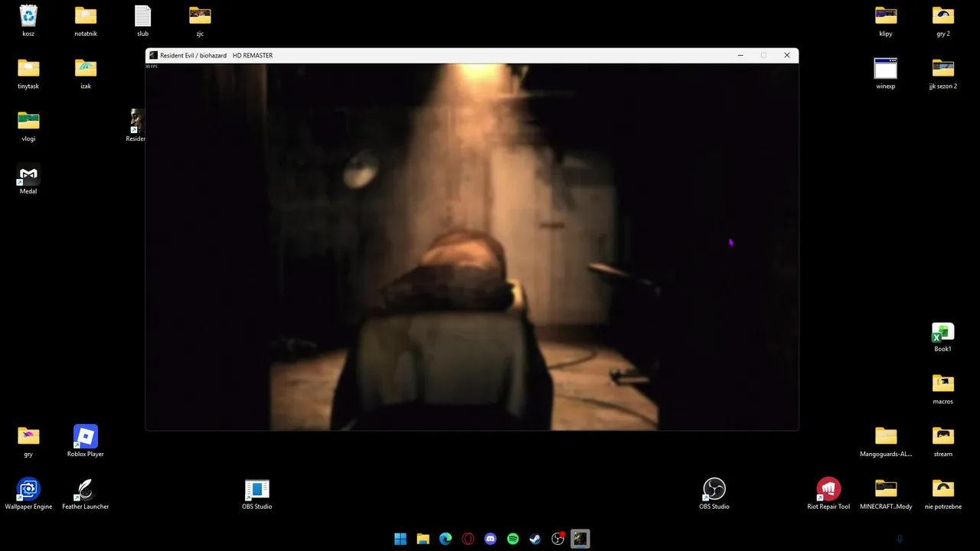Launch Microsoft Edge from the taskbar
980x551 pixels.
click(446, 539)
